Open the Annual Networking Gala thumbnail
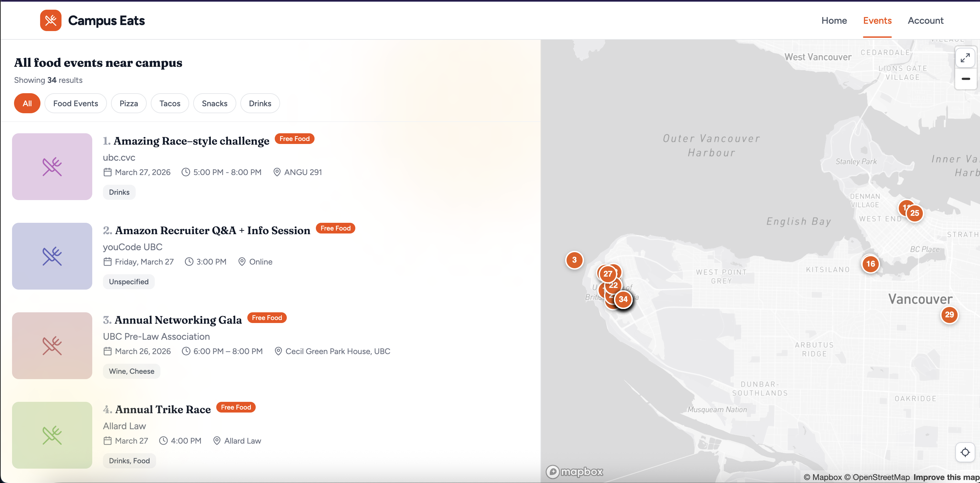The height and width of the screenshot is (483, 980). tap(52, 345)
